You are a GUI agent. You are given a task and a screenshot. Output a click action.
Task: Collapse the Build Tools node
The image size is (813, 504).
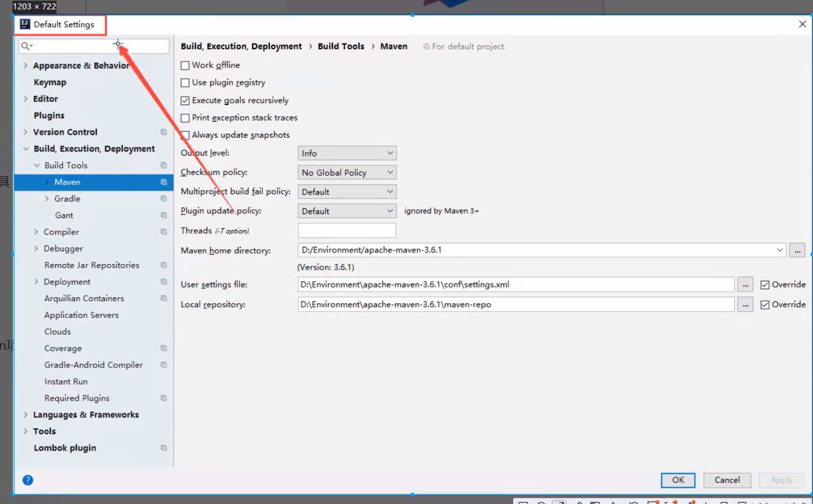(37, 165)
